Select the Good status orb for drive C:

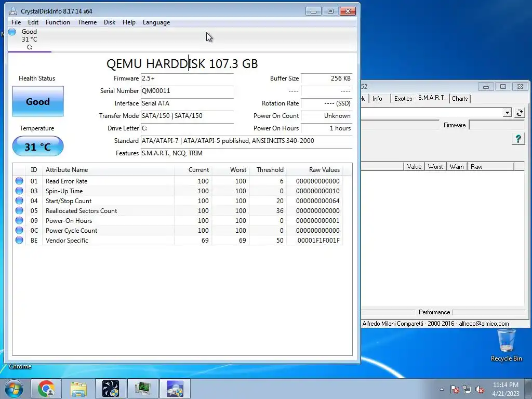tap(12, 32)
